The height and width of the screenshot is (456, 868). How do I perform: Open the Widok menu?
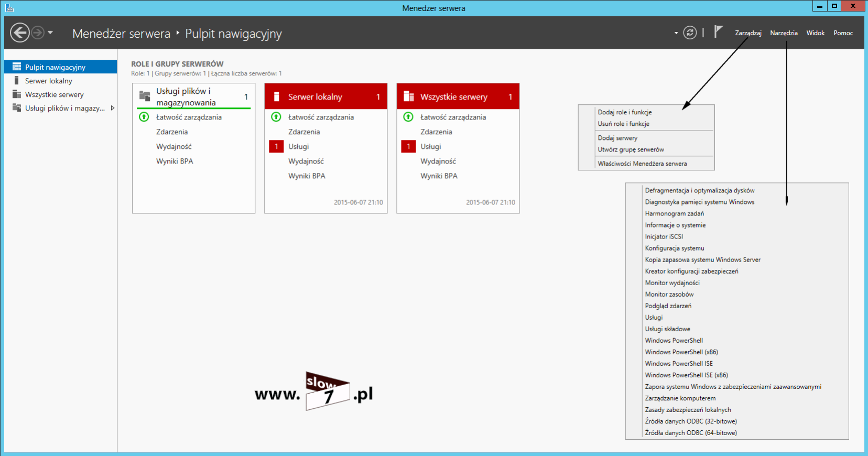[x=815, y=33]
